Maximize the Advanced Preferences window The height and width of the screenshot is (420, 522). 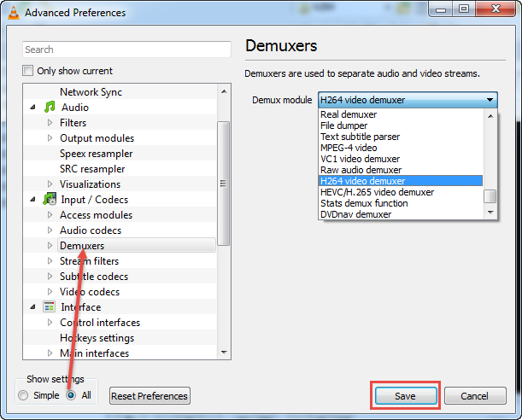pyautogui.click(x=464, y=9)
